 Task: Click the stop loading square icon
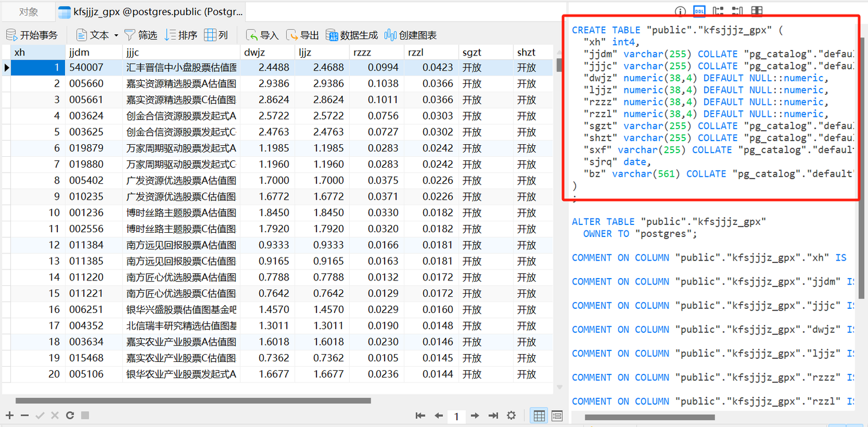[x=85, y=415]
